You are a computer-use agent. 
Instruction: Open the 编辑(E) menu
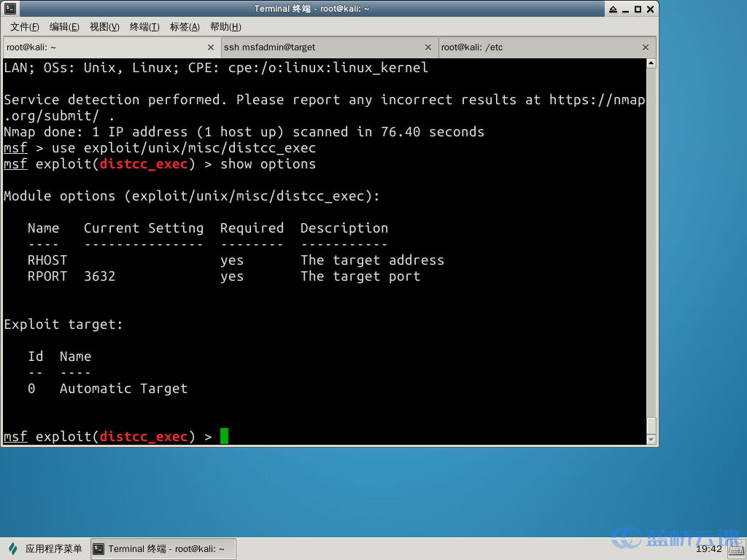pyautogui.click(x=64, y=27)
